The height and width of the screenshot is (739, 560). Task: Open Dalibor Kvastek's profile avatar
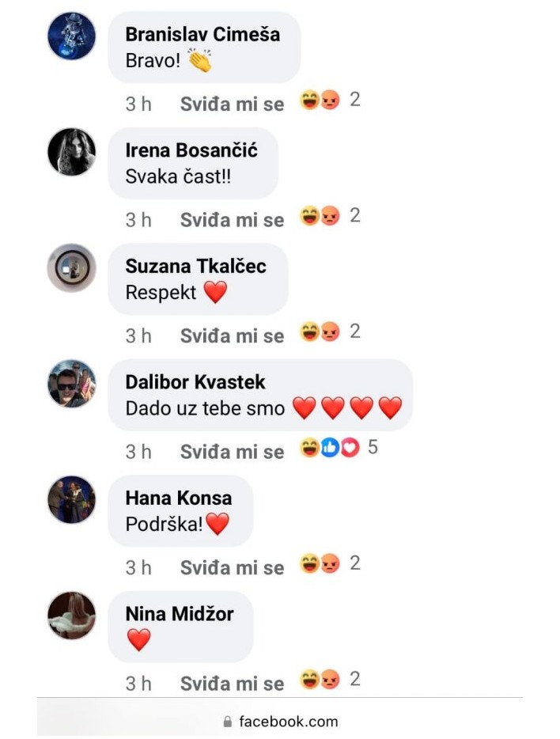tap(72, 384)
